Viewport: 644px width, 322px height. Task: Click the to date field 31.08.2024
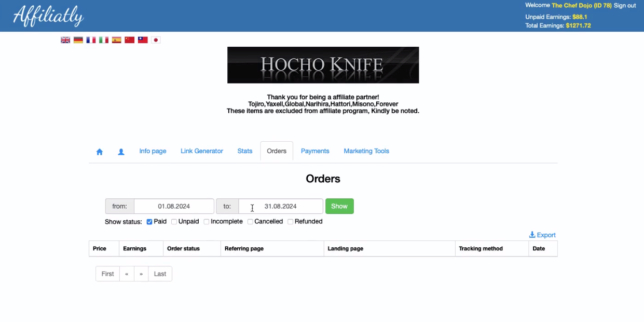click(281, 206)
